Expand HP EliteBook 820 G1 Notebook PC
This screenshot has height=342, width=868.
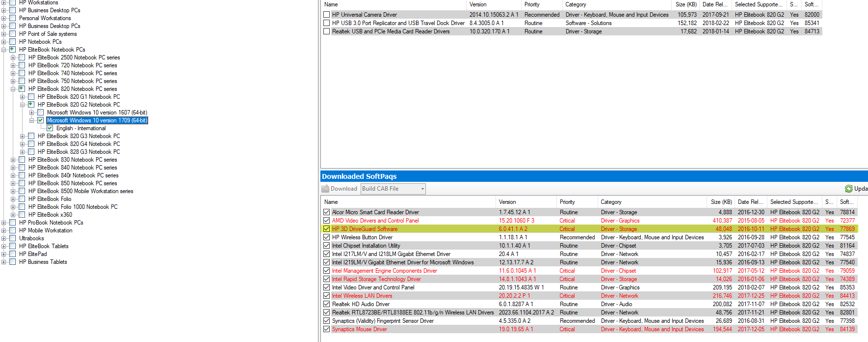click(23, 97)
